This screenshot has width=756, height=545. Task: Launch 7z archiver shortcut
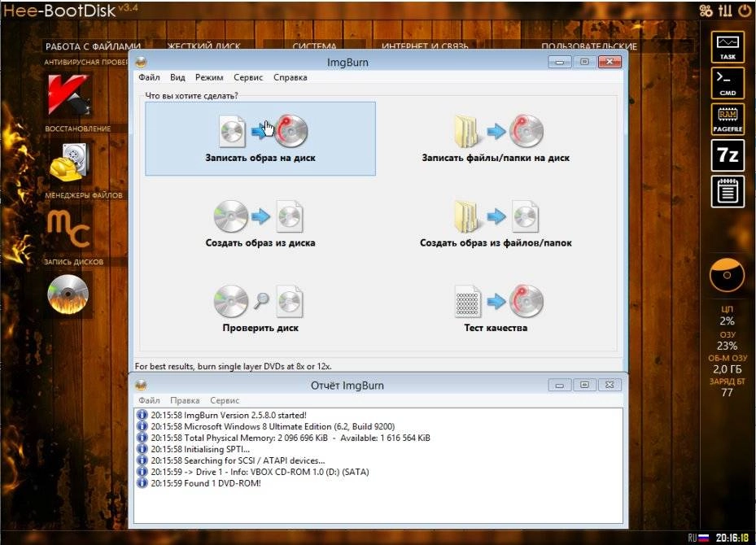click(x=728, y=155)
